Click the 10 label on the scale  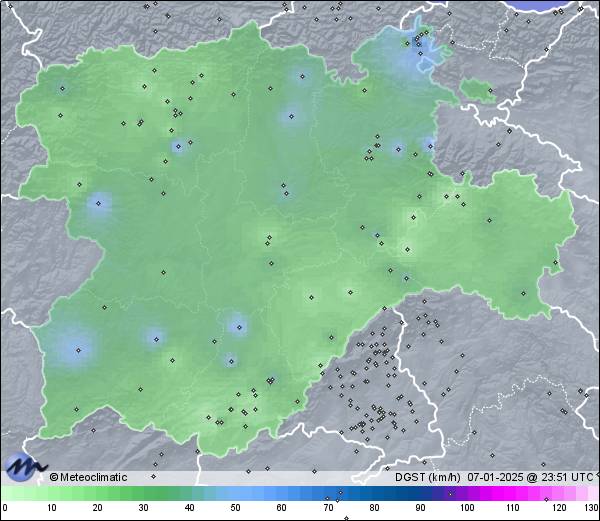coord(52,508)
